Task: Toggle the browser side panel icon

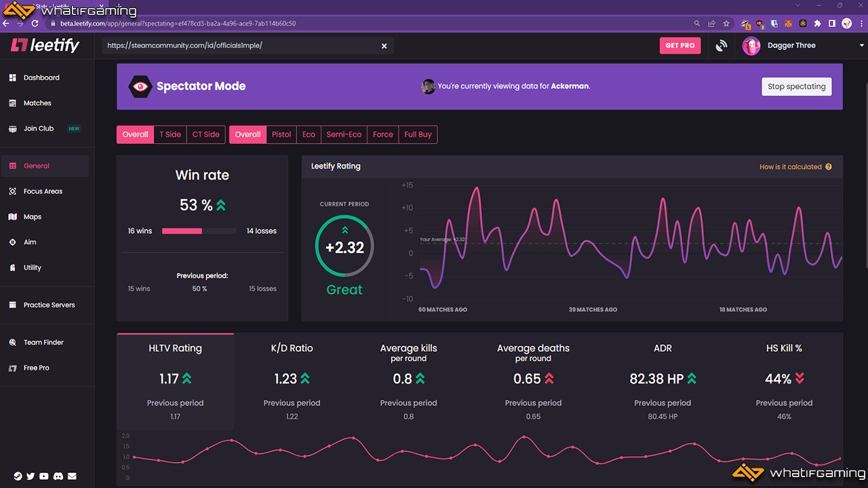Action: pyautogui.click(x=832, y=23)
